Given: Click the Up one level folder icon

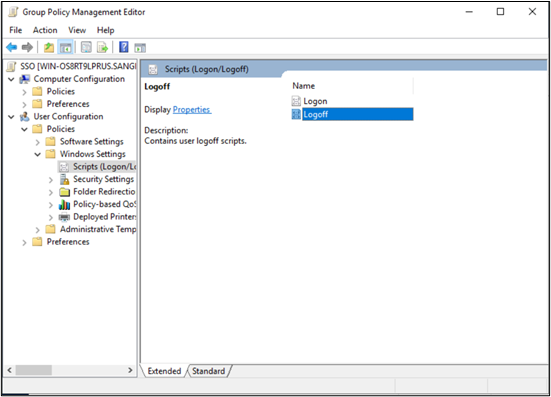Looking at the screenshot, I should [49, 47].
